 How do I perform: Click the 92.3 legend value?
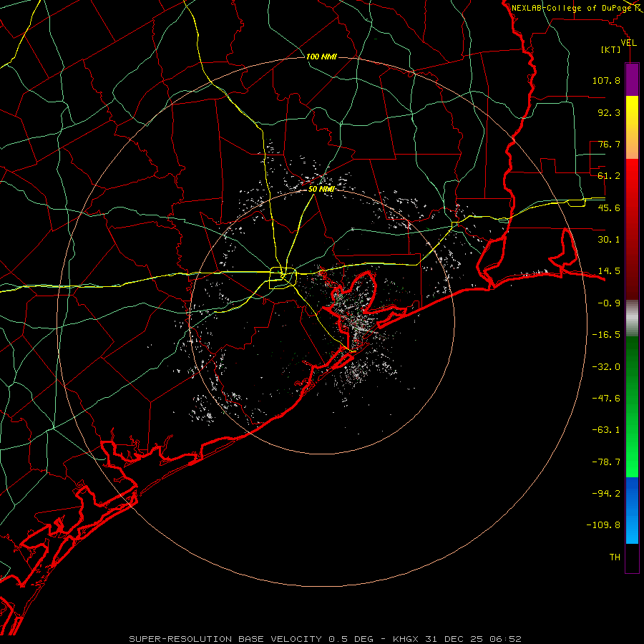tap(609, 112)
